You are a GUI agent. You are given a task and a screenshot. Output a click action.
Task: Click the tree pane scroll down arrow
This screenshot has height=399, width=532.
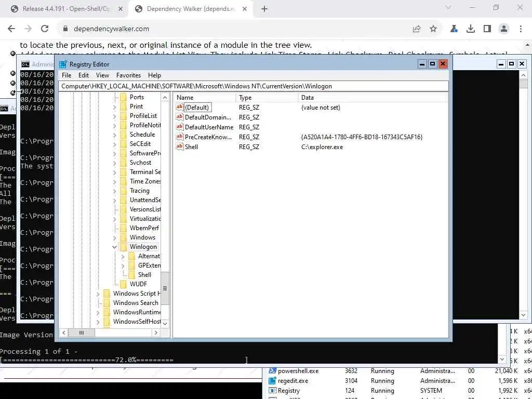click(165, 323)
